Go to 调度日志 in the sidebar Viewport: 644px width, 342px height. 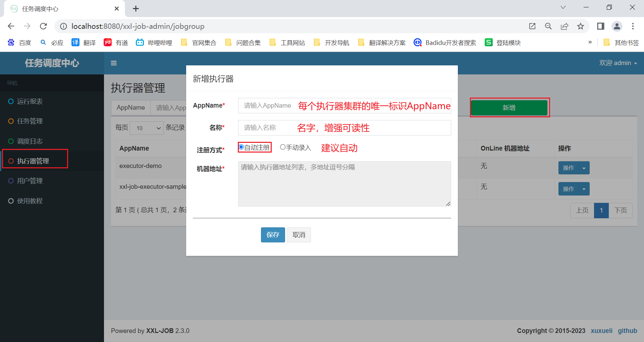(30, 141)
